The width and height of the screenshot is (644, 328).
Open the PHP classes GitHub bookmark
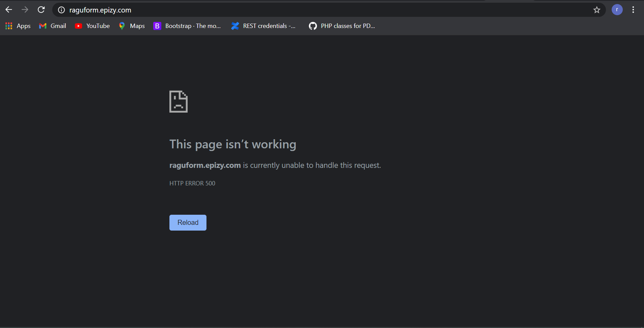(x=342, y=26)
